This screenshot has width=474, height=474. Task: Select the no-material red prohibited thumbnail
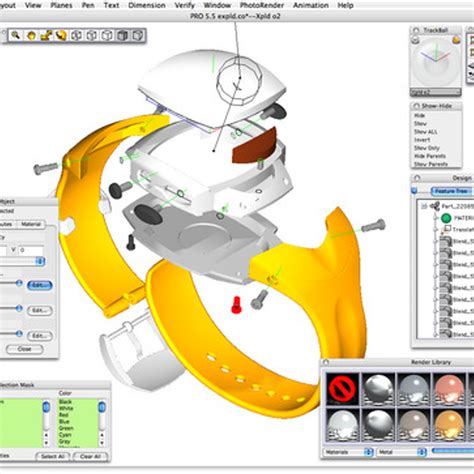(342, 389)
